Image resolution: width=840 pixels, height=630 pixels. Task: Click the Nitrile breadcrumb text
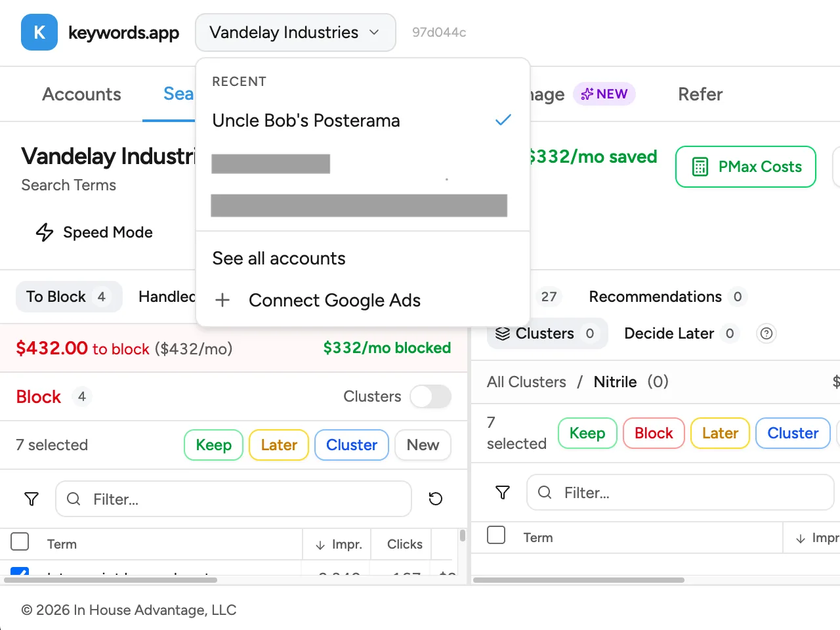(615, 382)
